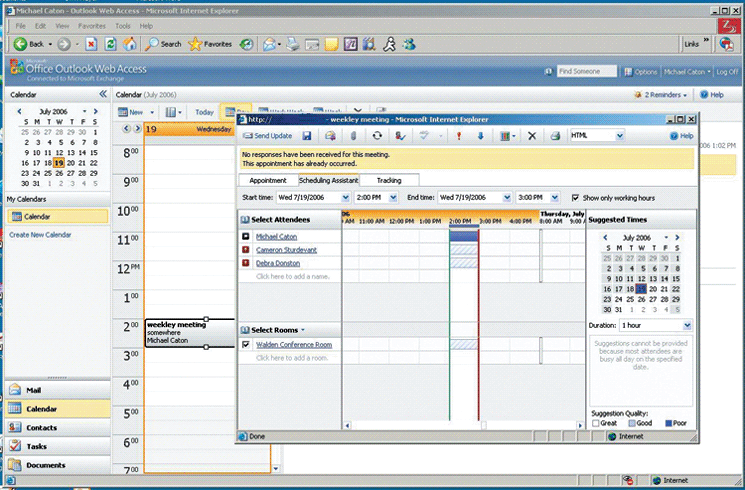Click the browser Refresh icon
The width and height of the screenshot is (745, 490).
(x=110, y=44)
